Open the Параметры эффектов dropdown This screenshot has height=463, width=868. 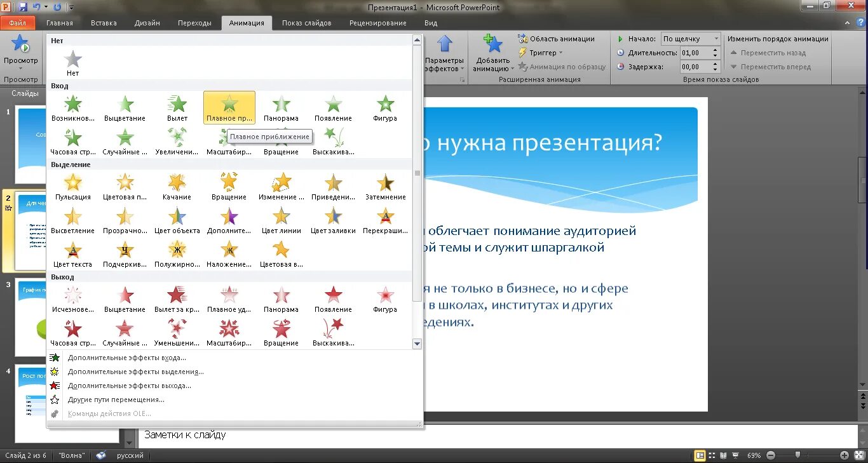[445, 54]
